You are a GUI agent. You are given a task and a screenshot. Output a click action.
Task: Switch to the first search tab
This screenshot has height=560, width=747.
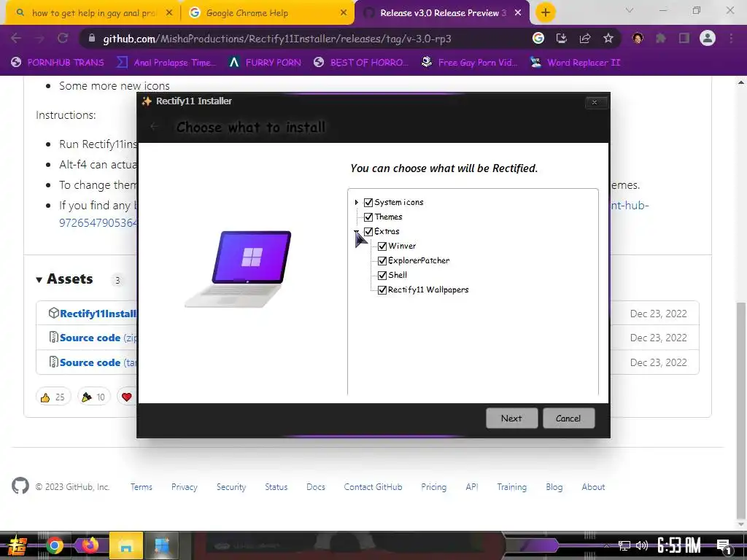tap(93, 13)
